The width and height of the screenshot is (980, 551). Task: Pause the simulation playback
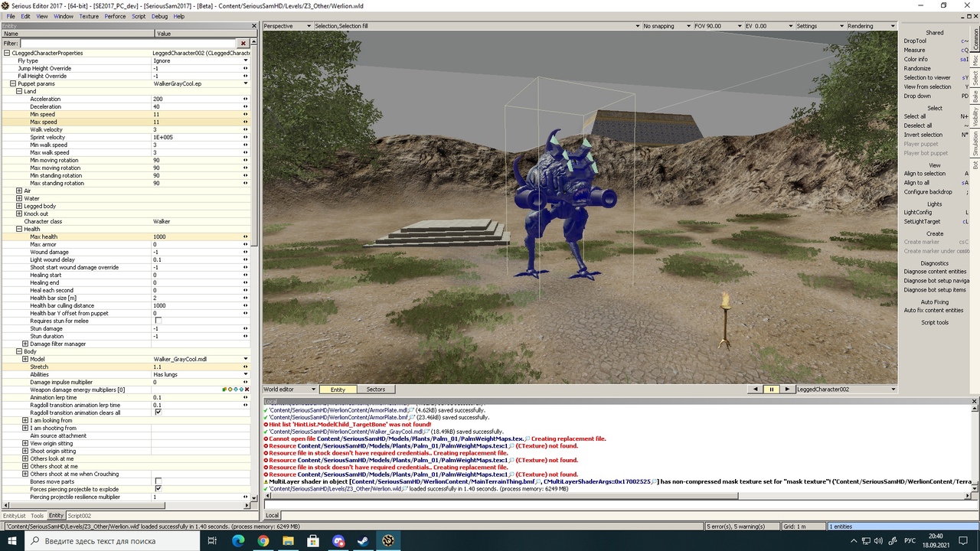point(771,390)
